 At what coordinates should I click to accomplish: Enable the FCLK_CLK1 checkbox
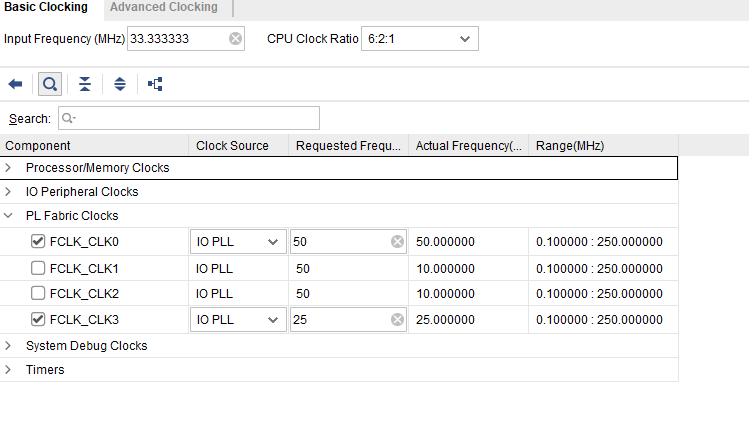click(x=38, y=268)
